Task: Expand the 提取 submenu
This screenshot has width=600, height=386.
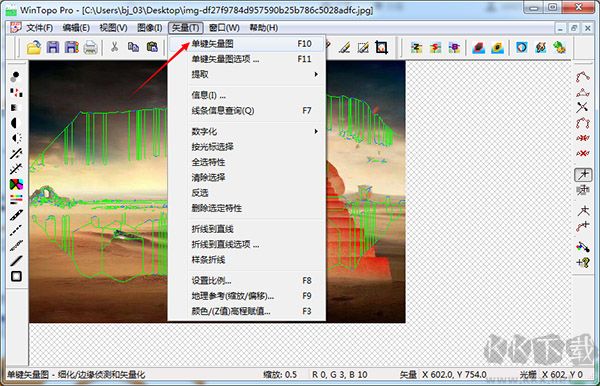Action: 247,74
